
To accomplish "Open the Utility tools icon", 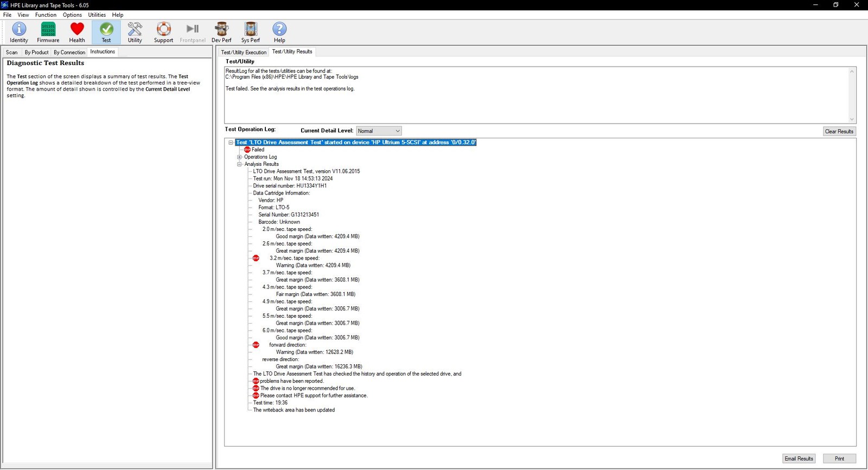I will pyautogui.click(x=135, y=32).
